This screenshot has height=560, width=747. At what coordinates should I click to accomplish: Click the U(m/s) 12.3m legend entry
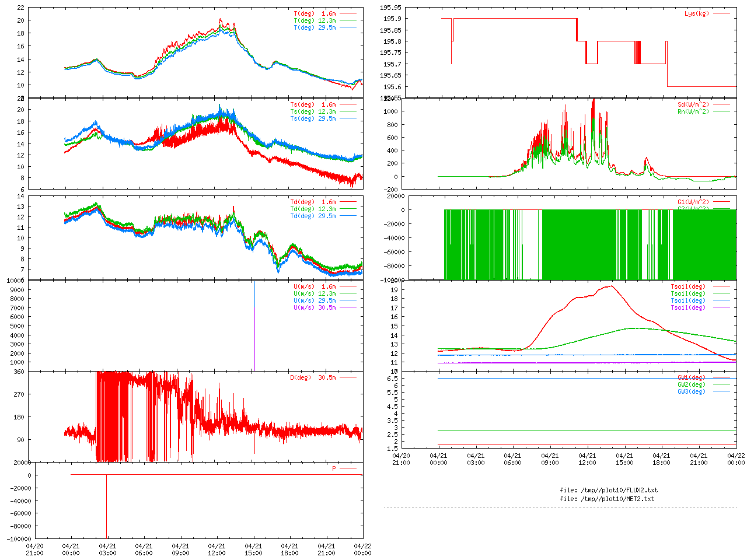(x=315, y=293)
